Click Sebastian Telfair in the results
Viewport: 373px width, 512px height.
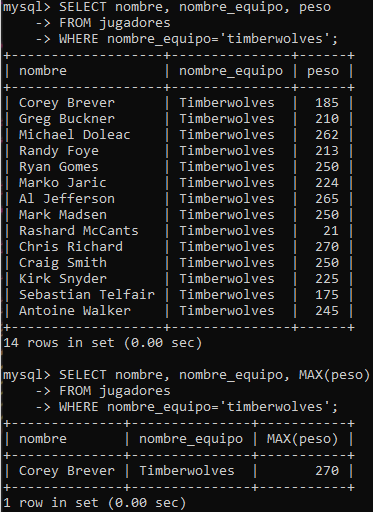pos(87,295)
